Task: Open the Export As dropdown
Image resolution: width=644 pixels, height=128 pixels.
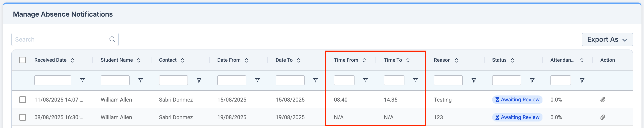Action: pos(607,39)
